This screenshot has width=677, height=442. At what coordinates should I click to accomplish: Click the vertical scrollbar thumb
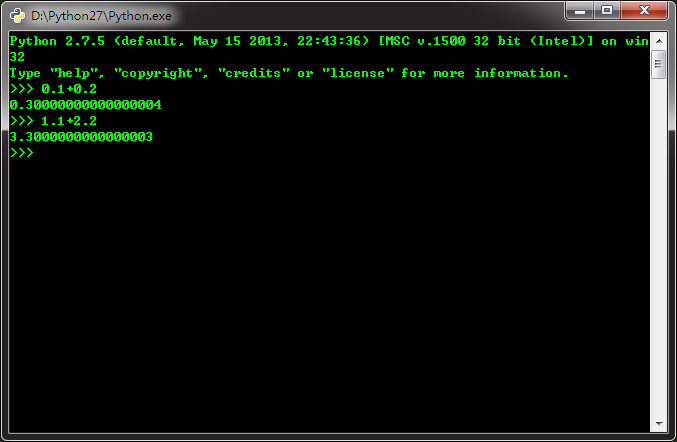pyautogui.click(x=658, y=64)
